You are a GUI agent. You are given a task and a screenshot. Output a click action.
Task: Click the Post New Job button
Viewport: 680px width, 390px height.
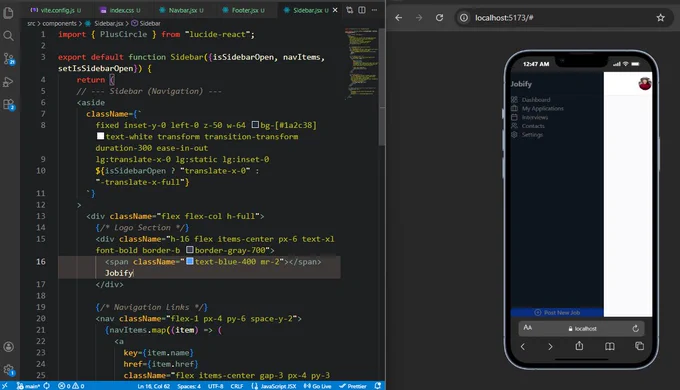(557, 312)
